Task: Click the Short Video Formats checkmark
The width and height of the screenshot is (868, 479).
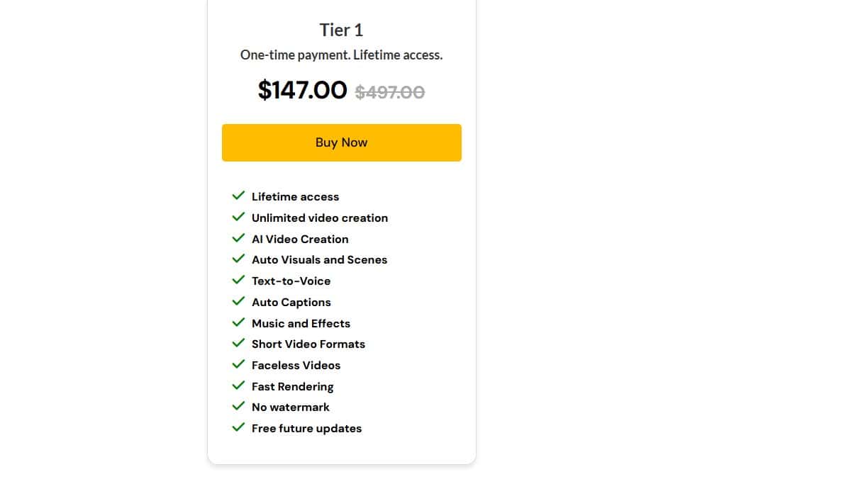Action: [239, 343]
